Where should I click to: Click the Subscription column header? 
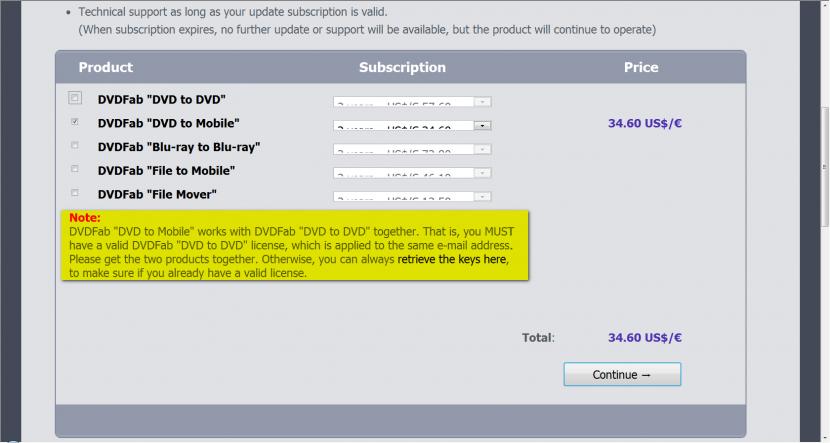pyautogui.click(x=402, y=67)
